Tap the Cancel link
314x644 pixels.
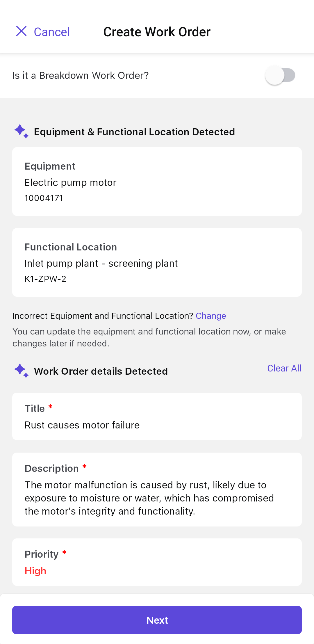point(52,32)
